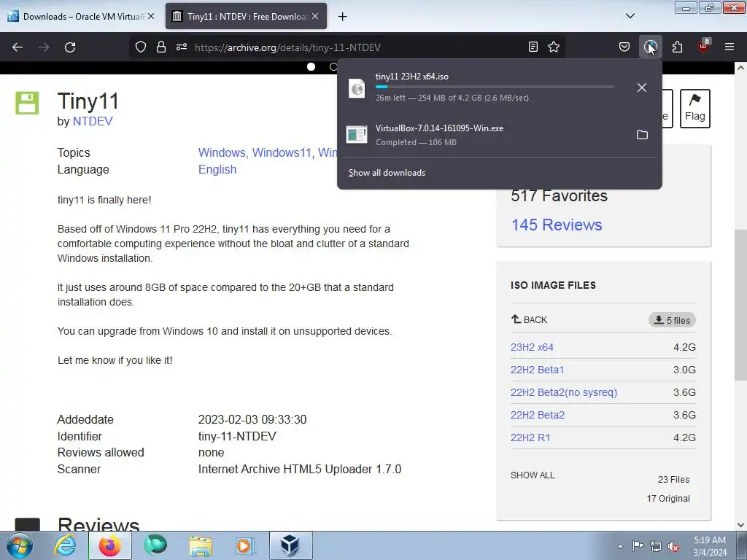Image resolution: width=747 pixels, height=560 pixels.
Task: Download the 22H2 Beta1 ISO
Action: click(538, 370)
